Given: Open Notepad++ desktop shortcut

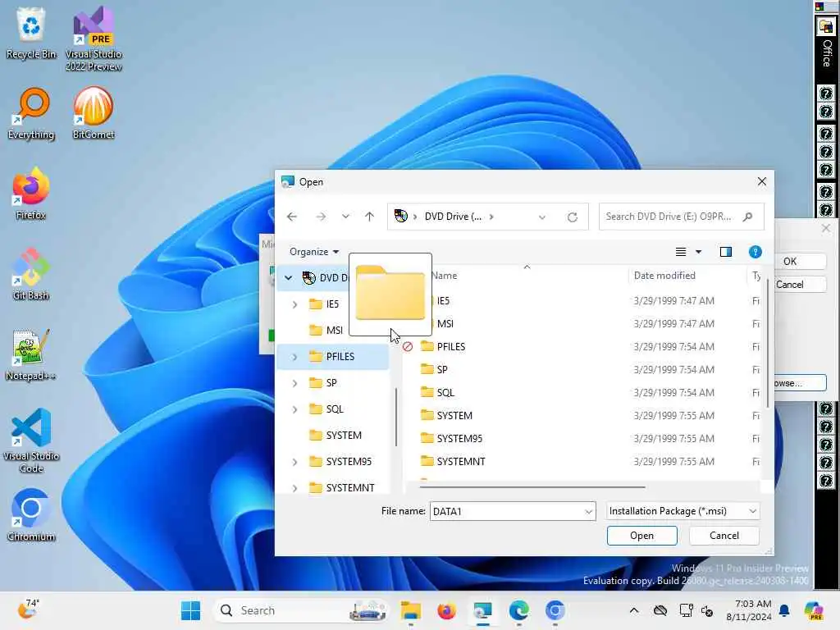Looking at the screenshot, I should tap(30, 354).
